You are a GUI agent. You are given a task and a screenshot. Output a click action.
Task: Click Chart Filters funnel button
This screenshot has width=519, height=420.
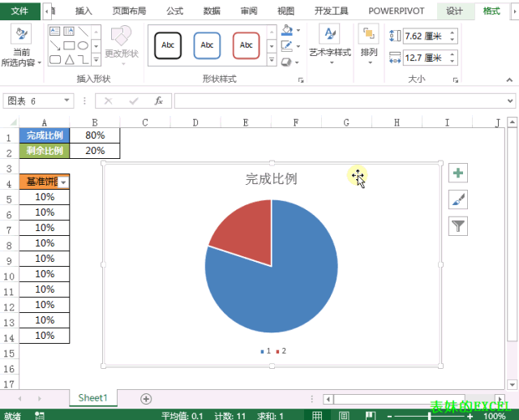[x=458, y=226]
